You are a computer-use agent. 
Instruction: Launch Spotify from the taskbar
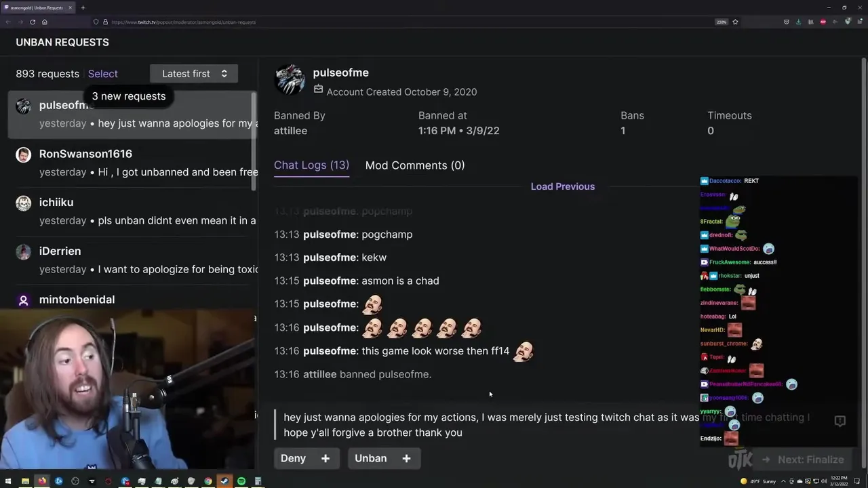241,481
